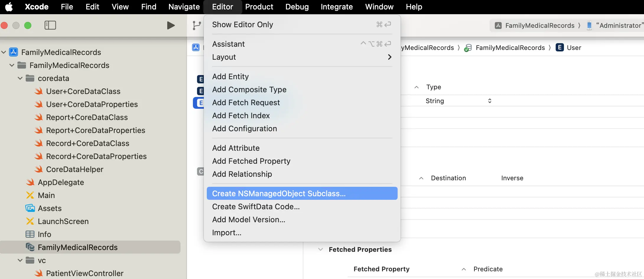Sort by Destination column header
Viewport: 644px width, 279px height.
coord(448,178)
